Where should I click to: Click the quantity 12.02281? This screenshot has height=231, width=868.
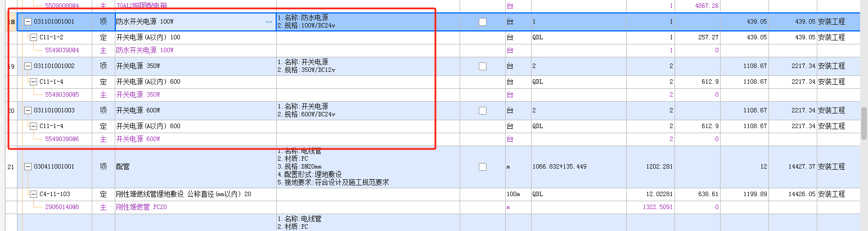click(658, 194)
